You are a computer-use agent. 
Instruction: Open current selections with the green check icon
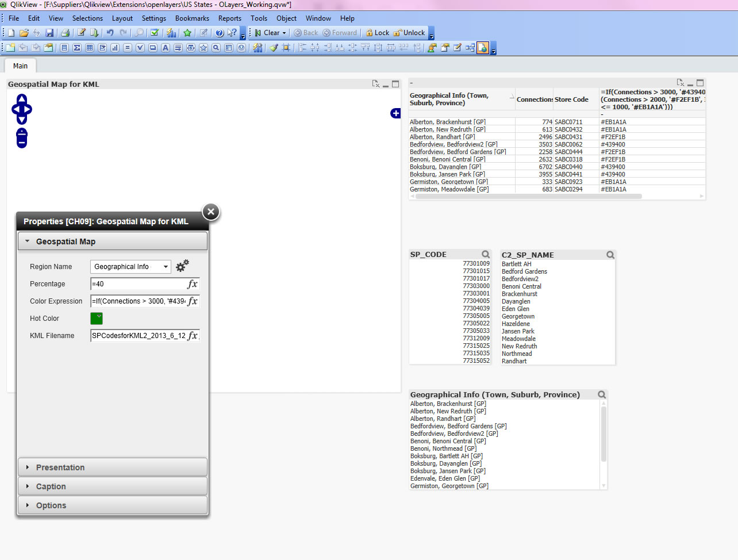click(155, 33)
